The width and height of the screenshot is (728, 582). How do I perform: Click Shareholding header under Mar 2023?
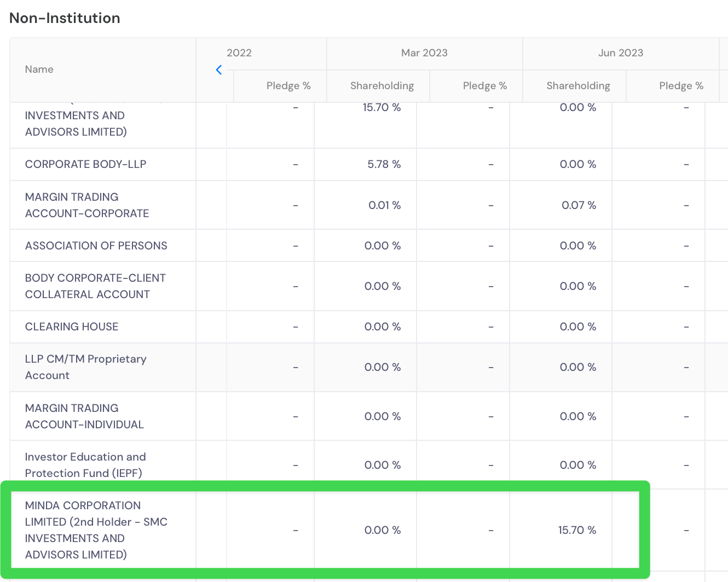coord(382,86)
